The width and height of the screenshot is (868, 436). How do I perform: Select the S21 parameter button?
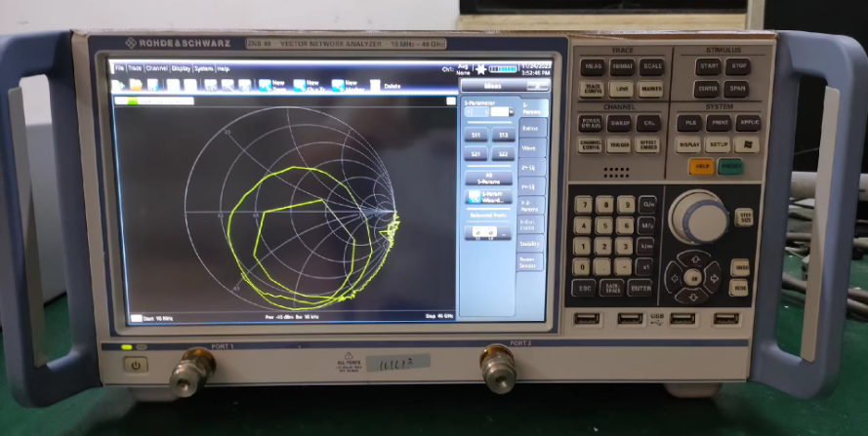click(475, 153)
